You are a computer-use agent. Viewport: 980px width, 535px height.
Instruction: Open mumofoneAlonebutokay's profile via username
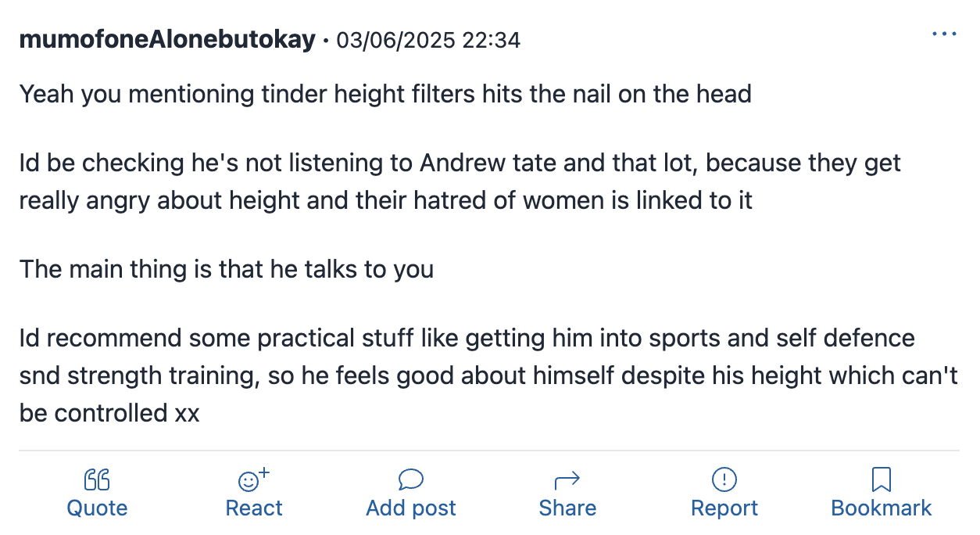pos(167,40)
